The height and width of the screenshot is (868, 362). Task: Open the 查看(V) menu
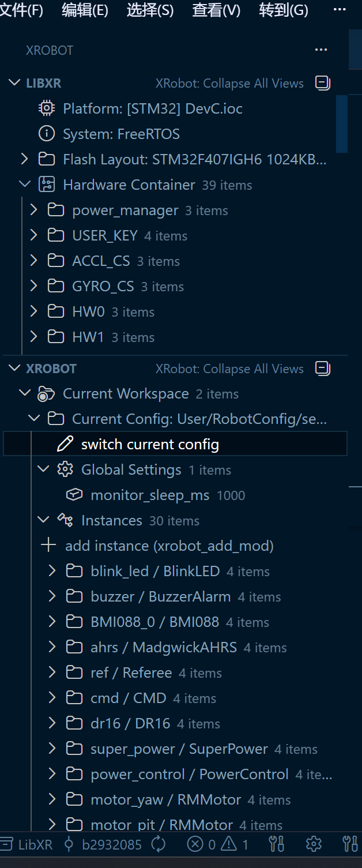(x=216, y=10)
